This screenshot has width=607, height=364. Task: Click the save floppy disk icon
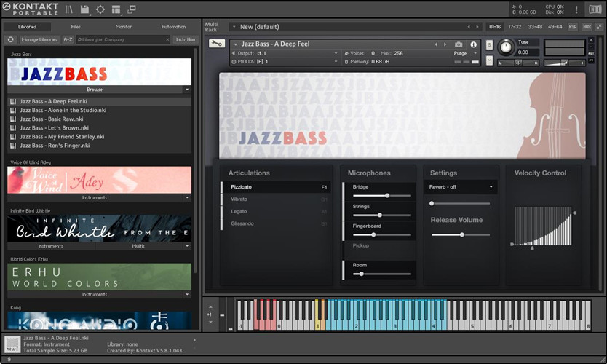coord(85,9)
